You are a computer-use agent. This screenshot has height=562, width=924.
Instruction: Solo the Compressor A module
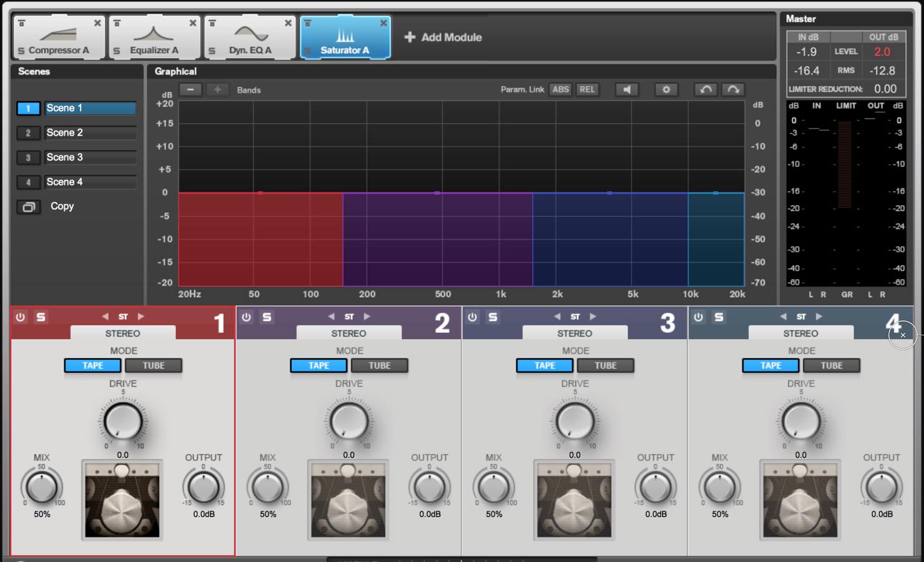pyautogui.click(x=21, y=51)
